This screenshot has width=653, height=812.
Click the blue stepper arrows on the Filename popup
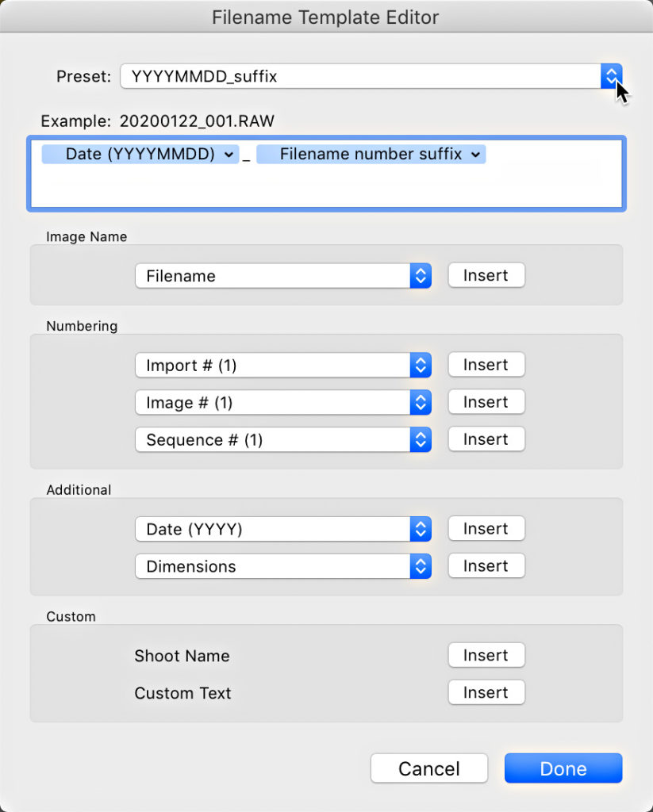(x=421, y=275)
